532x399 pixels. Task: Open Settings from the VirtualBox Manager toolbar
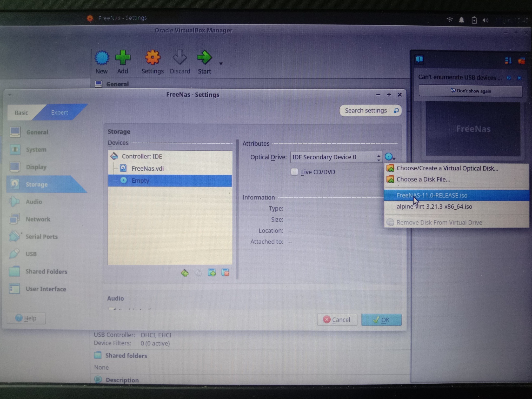click(152, 62)
